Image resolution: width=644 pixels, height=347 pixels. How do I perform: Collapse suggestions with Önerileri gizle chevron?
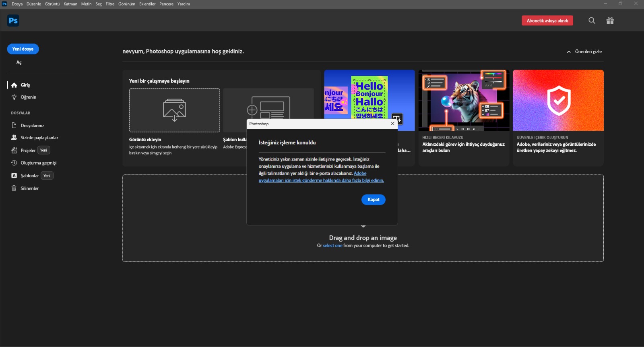click(x=569, y=52)
